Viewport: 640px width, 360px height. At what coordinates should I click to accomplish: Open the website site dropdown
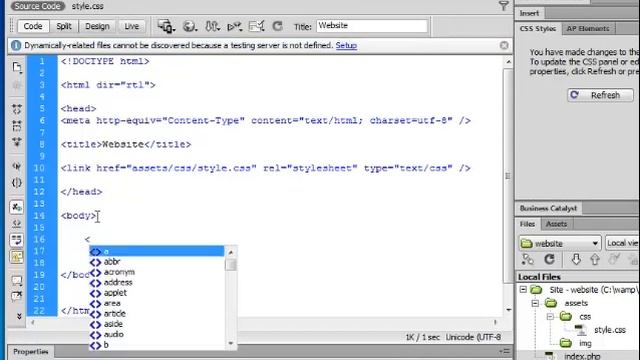(560, 244)
